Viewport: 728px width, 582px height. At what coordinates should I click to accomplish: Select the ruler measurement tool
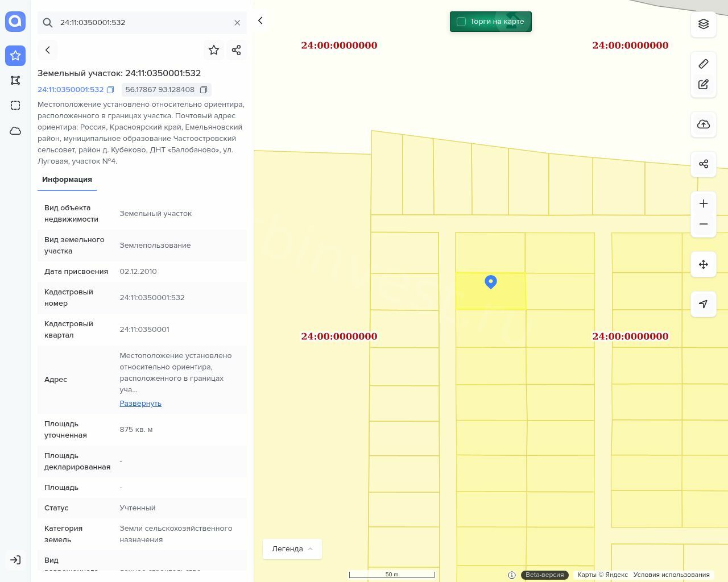[x=704, y=64]
